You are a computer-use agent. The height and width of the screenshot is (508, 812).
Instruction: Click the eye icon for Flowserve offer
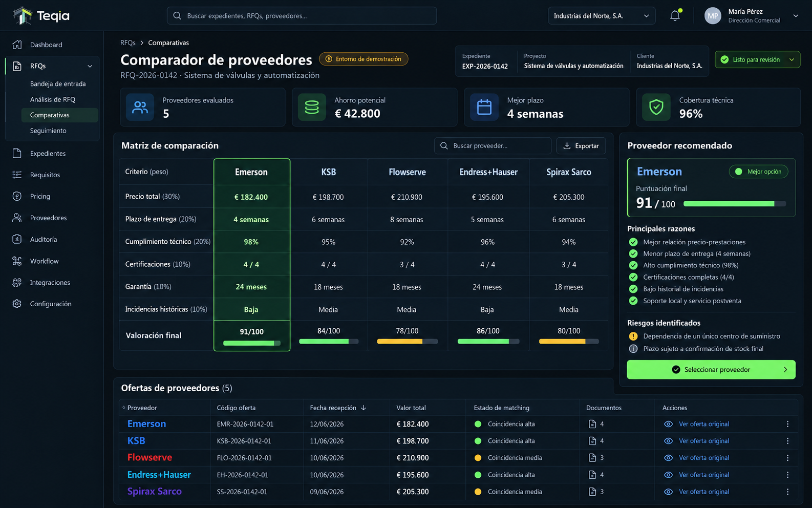click(668, 458)
